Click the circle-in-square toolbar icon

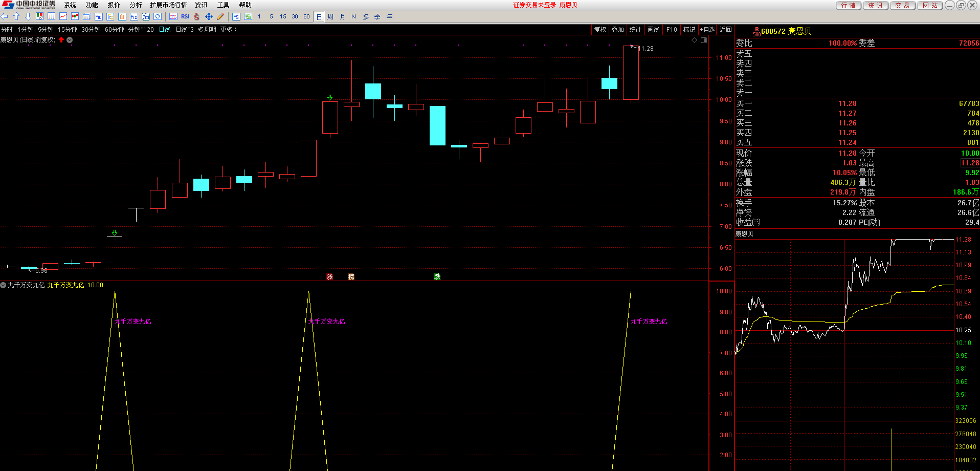pyautogui.click(x=158, y=16)
